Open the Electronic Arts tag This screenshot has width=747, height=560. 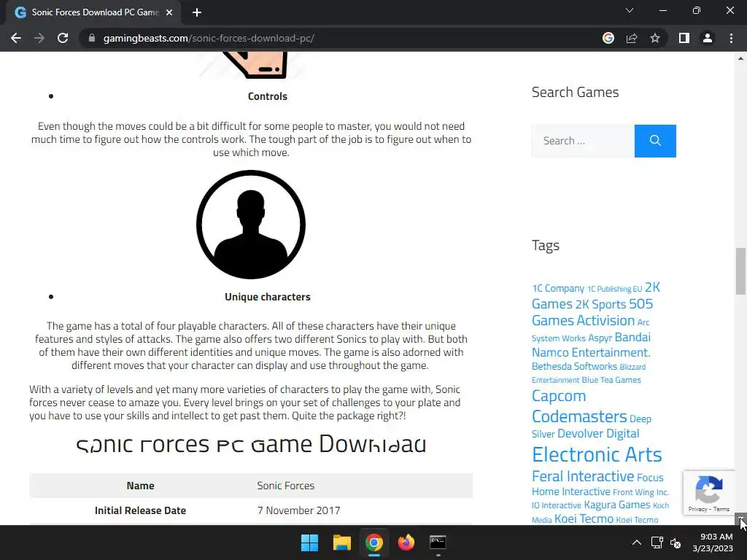(597, 455)
